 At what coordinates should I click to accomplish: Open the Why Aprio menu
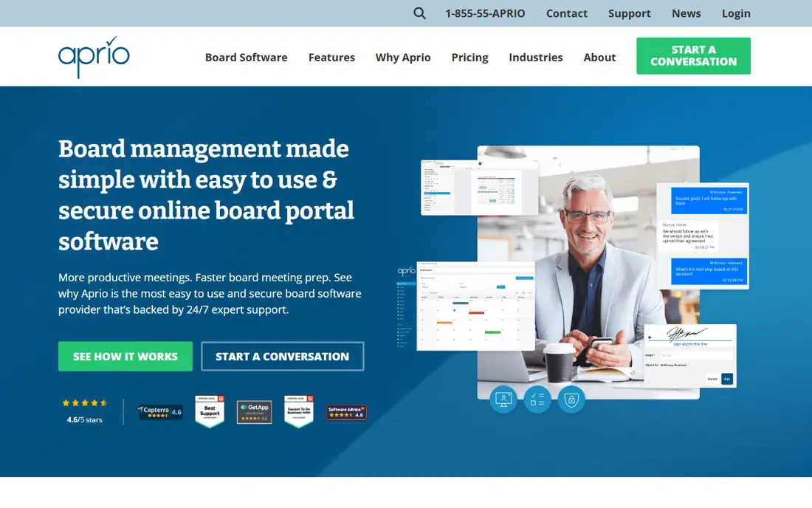(x=403, y=58)
